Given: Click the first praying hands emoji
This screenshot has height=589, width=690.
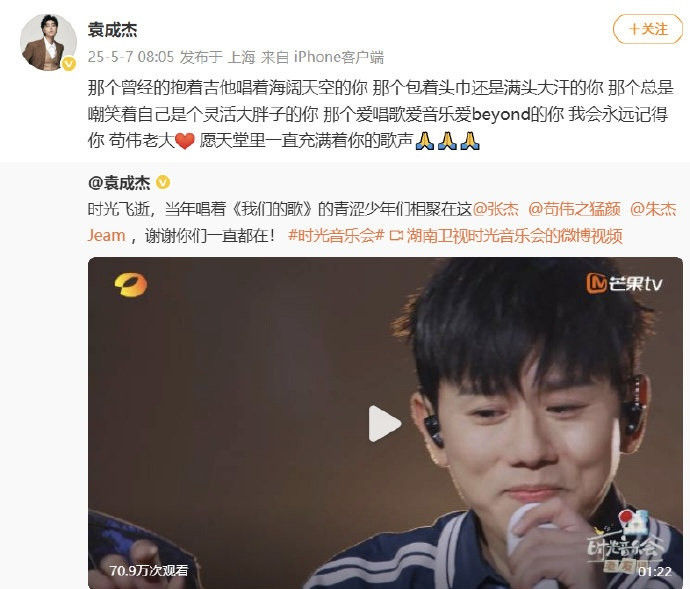Looking at the screenshot, I should [x=425, y=141].
